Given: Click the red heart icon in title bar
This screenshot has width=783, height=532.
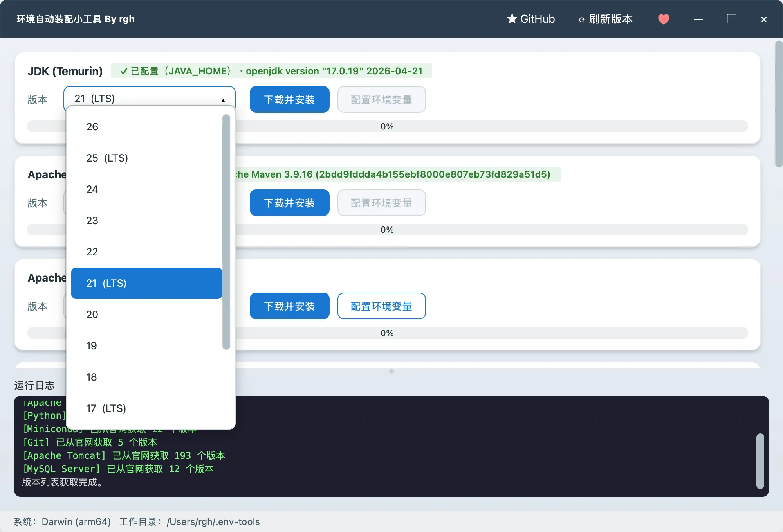Looking at the screenshot, I should click(664, 19).
